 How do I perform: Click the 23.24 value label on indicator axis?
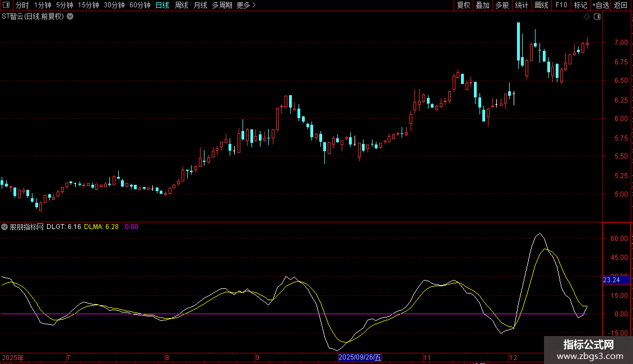point(612,280)
